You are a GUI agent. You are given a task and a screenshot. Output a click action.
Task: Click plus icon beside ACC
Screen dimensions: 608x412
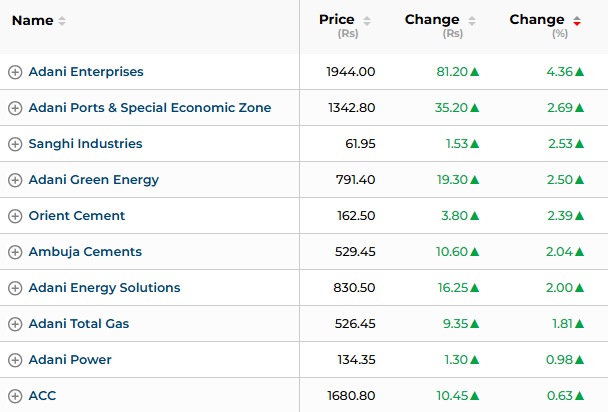(x=15, y=396)
